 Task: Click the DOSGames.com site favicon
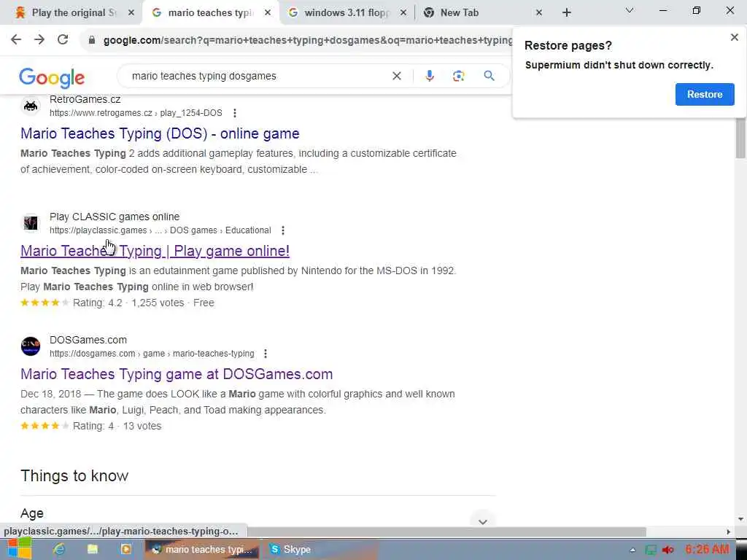(31, 346)
